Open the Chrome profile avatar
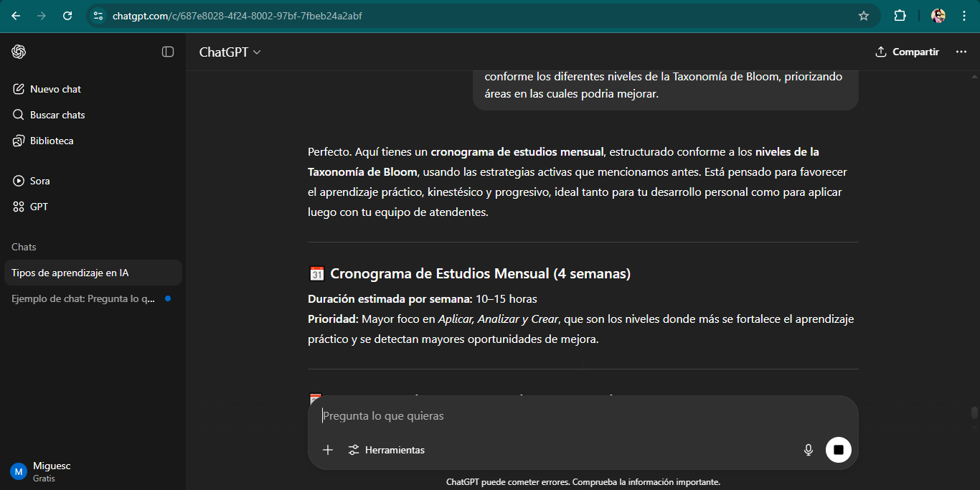The image size is (980, 490). coord(938,16)
